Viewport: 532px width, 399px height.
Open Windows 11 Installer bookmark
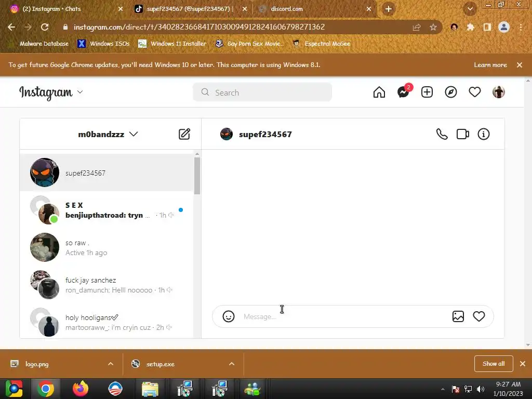pyautogui.click(x=172, y=44)
